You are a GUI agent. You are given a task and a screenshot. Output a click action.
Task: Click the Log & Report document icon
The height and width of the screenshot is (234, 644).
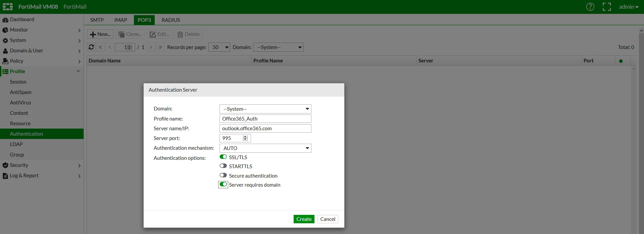(5, 176)
